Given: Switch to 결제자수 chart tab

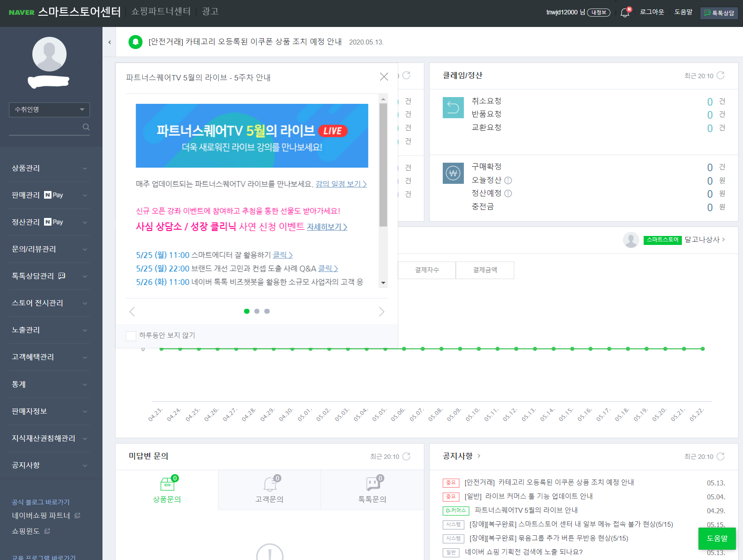Looking at the screenshot, I should tap(427, 270).
